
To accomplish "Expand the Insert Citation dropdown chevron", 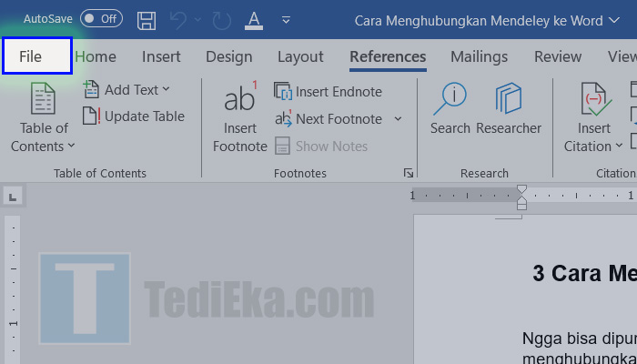I will (619, 146).
